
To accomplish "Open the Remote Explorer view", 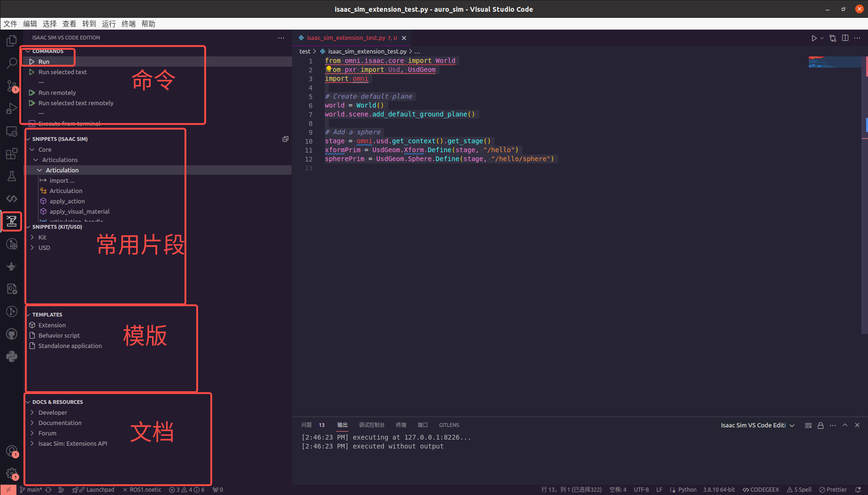I will tap(12, 131).
